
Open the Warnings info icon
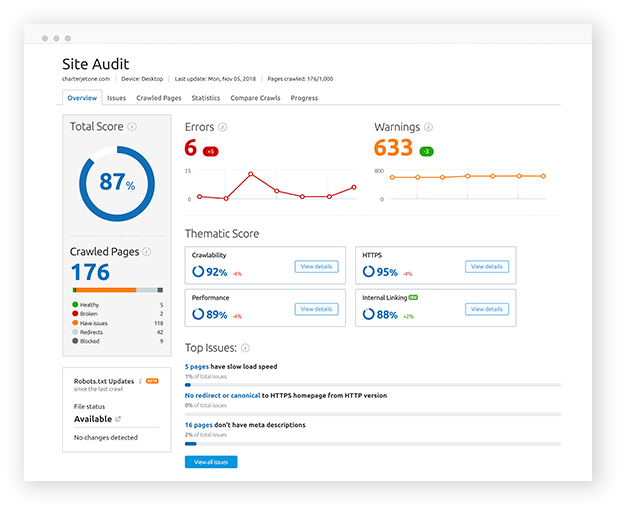click(x=428, y=127)
